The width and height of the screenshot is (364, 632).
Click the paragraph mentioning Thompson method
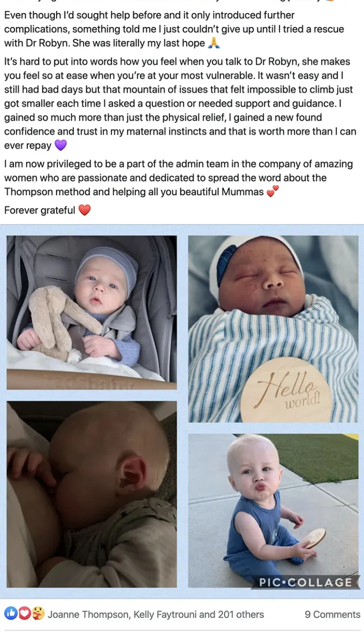(179, 178)
